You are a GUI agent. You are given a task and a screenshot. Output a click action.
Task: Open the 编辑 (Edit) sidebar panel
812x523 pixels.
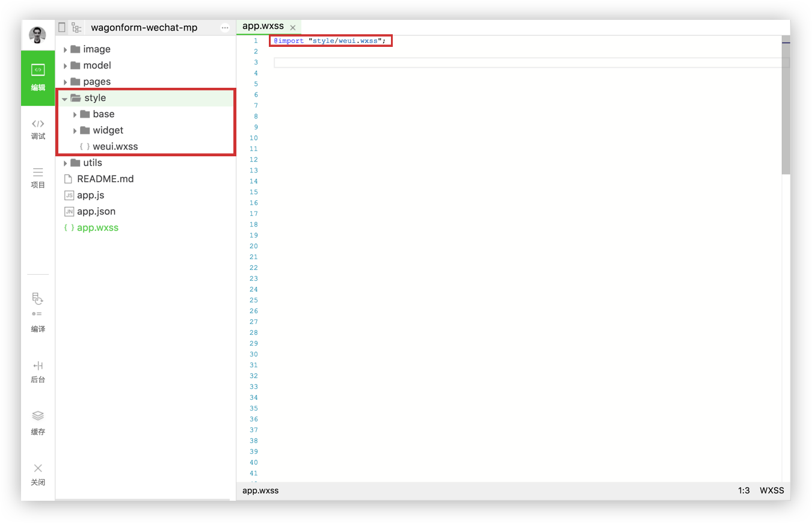[x=38, y=78]
